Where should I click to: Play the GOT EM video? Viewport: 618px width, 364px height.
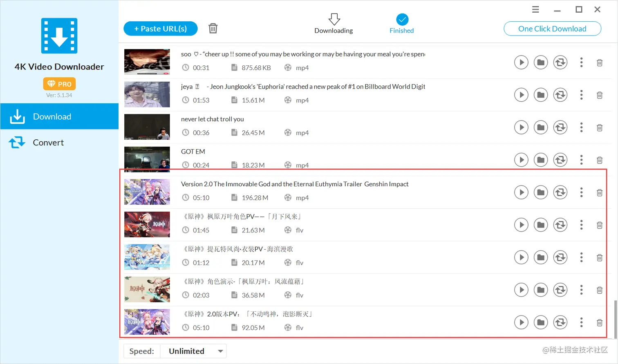[x=521, y=160]
